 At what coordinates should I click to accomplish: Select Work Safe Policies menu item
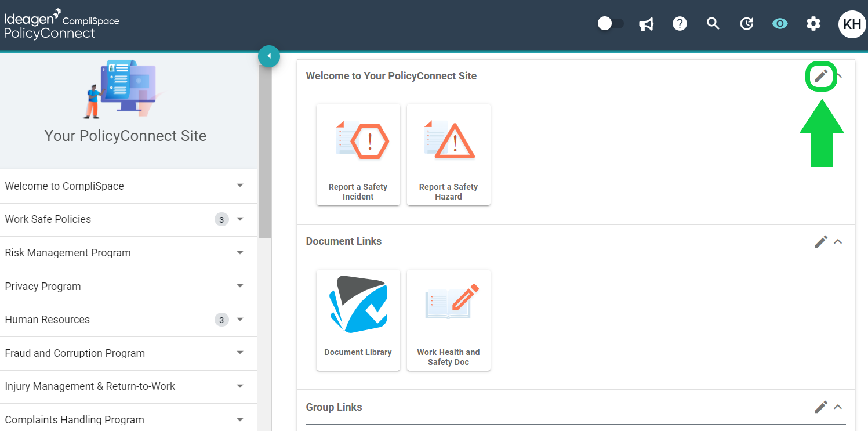[x=128, y=219]
